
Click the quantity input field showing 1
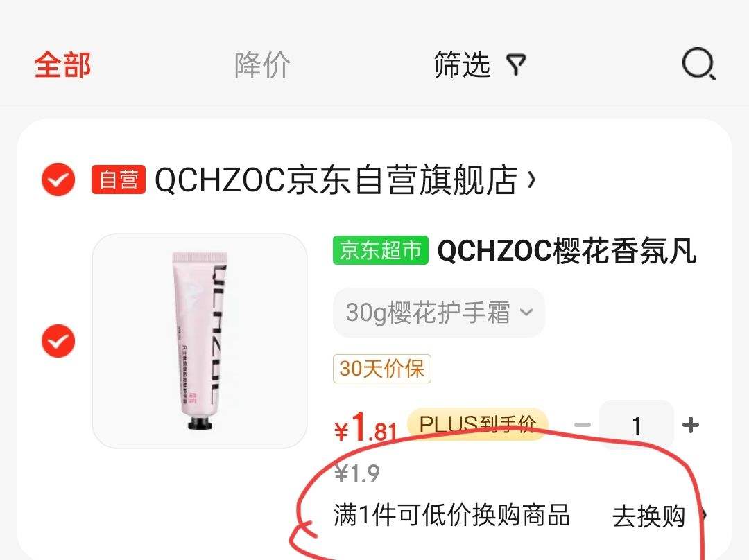click(636, 424)
